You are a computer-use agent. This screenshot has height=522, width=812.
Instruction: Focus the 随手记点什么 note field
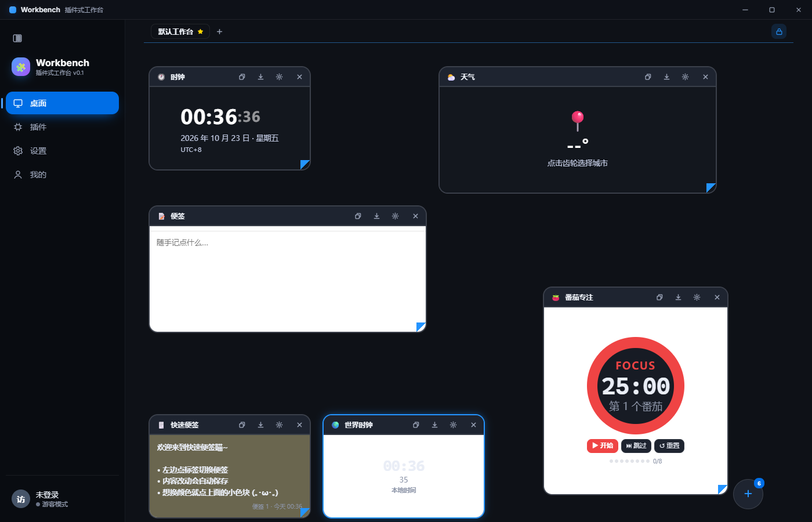pos(288,281)
